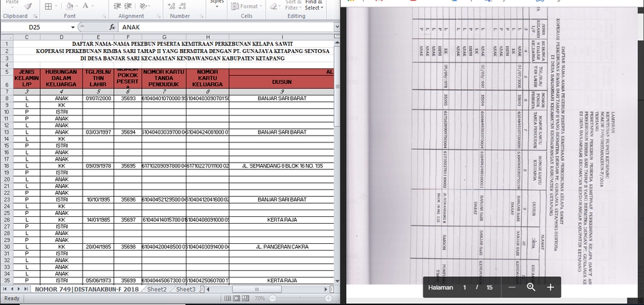Open the Font Color dropdown arrow
The image size is (644, 305).
(x=93, y=6)
